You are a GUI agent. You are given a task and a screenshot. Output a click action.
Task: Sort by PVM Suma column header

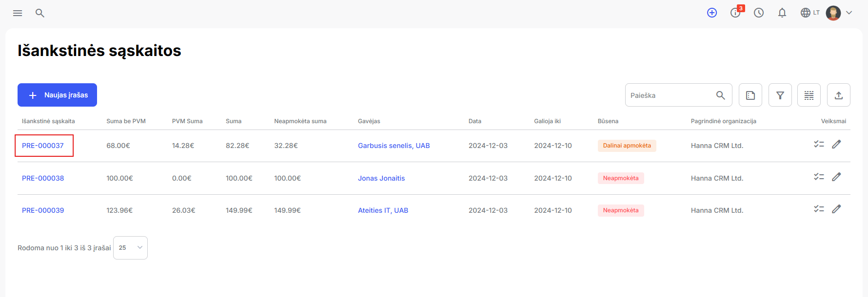[x=187, y=121]
